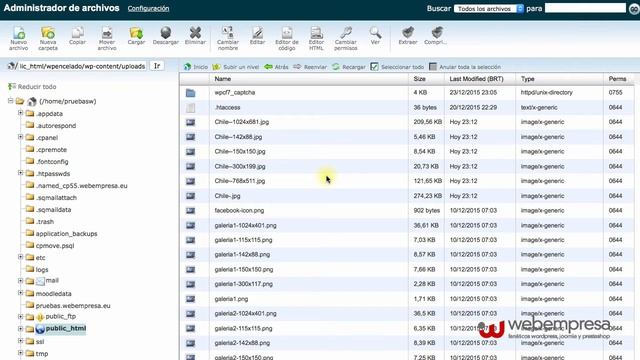The width and height of the screenshot is (640, 360).
Task: Select Chile-.jpg file
Action: [x=407, y=196]
